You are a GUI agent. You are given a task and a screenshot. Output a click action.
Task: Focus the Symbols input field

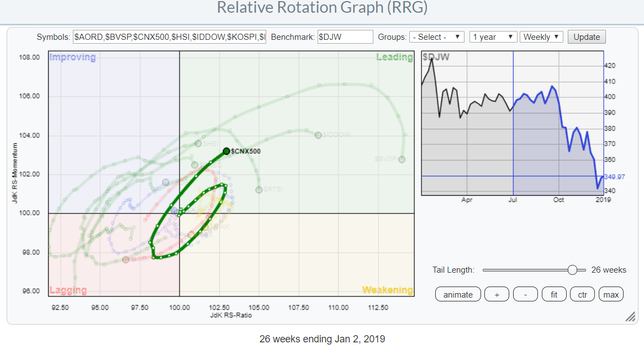coord(170,37)
